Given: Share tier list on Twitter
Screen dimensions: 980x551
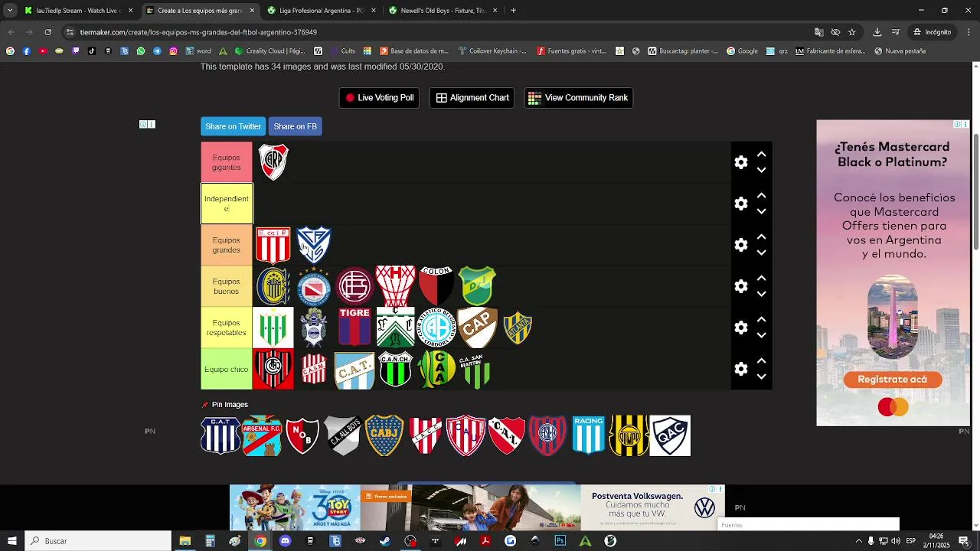Looking at the screenshot, I should point(233,126).
